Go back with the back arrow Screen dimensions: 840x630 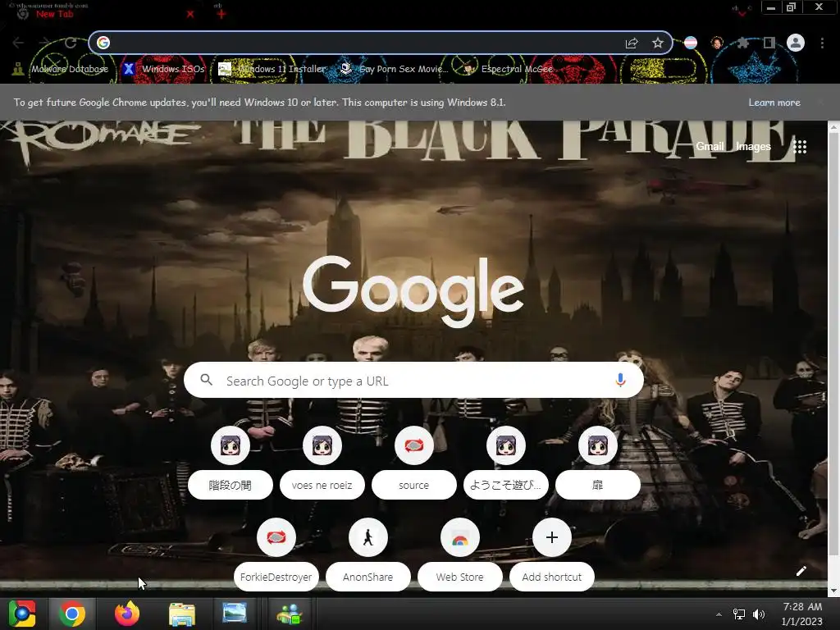click(x=18, y=43)
